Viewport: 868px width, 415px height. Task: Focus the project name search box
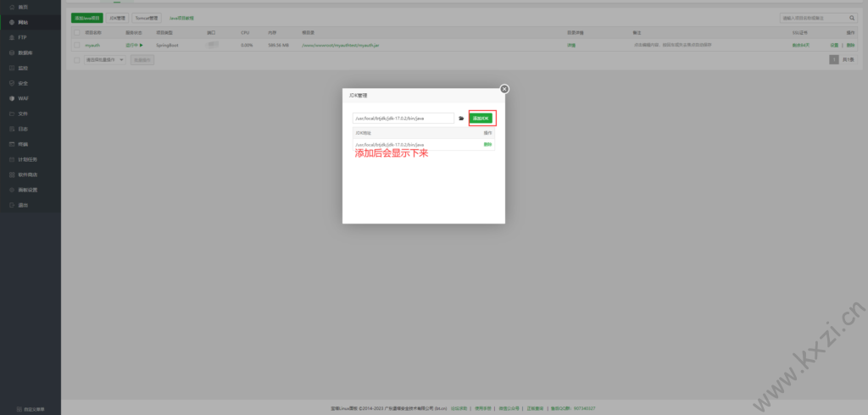814,19
